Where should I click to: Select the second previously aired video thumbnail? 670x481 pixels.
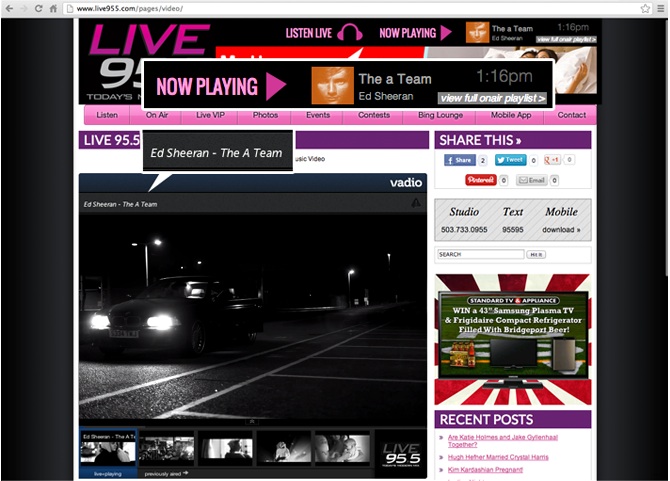(x=167, y=449)
